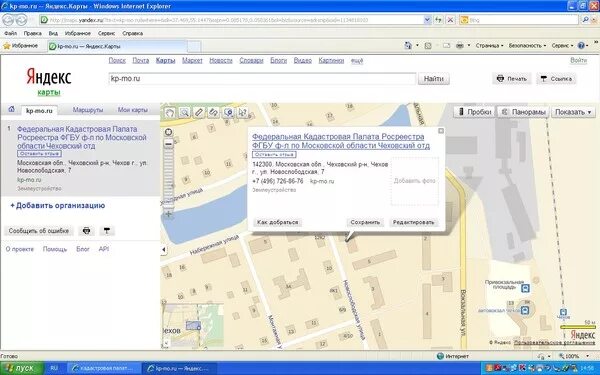The height and width of the screenshot is (375, 600).
Task: Select the magnifier zoom tool on the map
Action: pos(184,112)
